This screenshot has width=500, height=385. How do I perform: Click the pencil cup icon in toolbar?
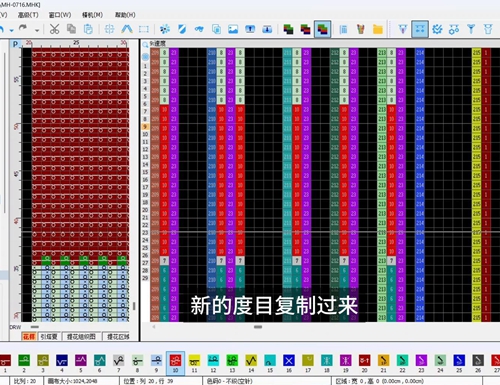361,29
